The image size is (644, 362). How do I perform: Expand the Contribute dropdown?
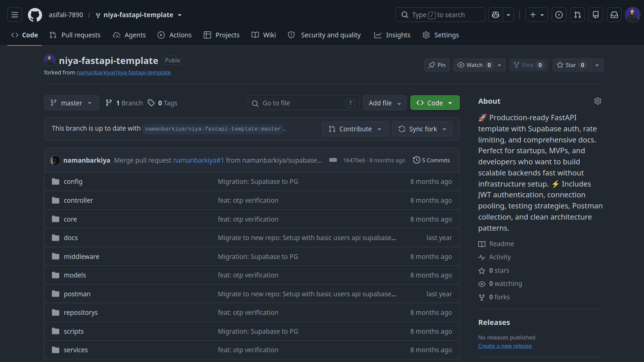click(x=355, y=129)
